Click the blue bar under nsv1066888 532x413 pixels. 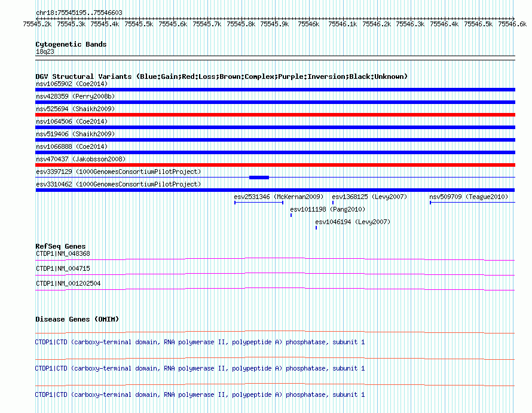(275, 152)
